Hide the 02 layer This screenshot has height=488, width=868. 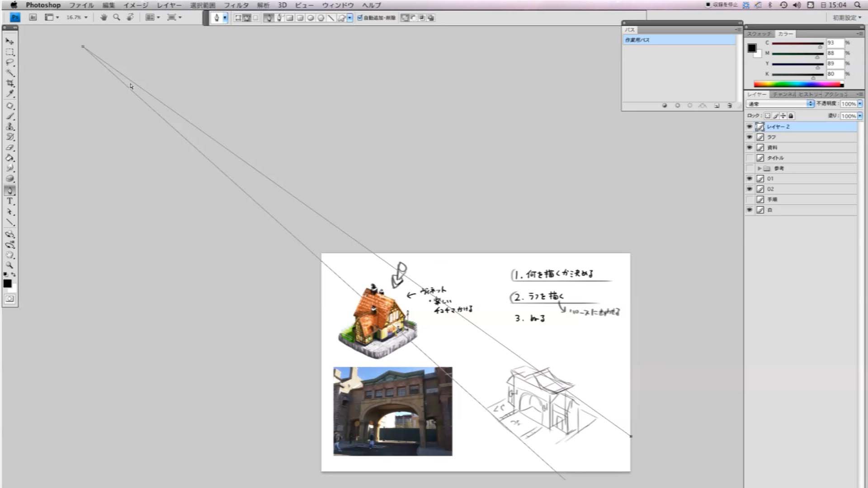point(750,189)
